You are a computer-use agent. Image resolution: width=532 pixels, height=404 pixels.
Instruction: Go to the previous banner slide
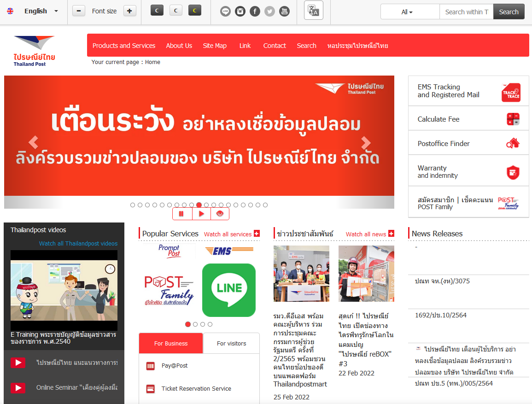click(x=33, y=142)
